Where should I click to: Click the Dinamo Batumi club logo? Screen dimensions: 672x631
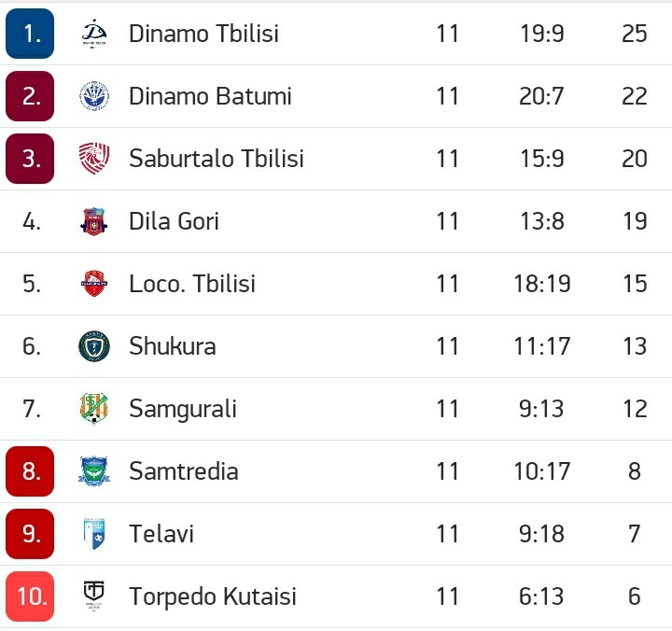[94, 96]
